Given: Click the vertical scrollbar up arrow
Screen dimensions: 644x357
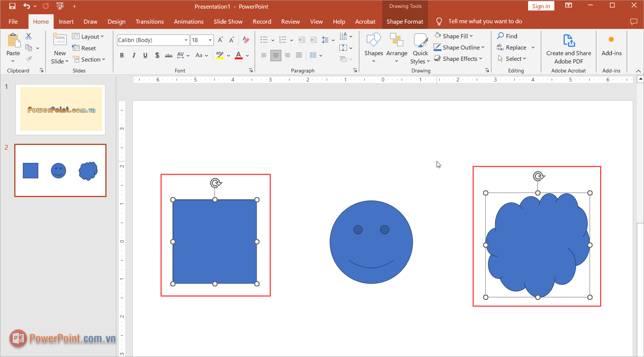Looking at the screenshot, I should point(641,79).
